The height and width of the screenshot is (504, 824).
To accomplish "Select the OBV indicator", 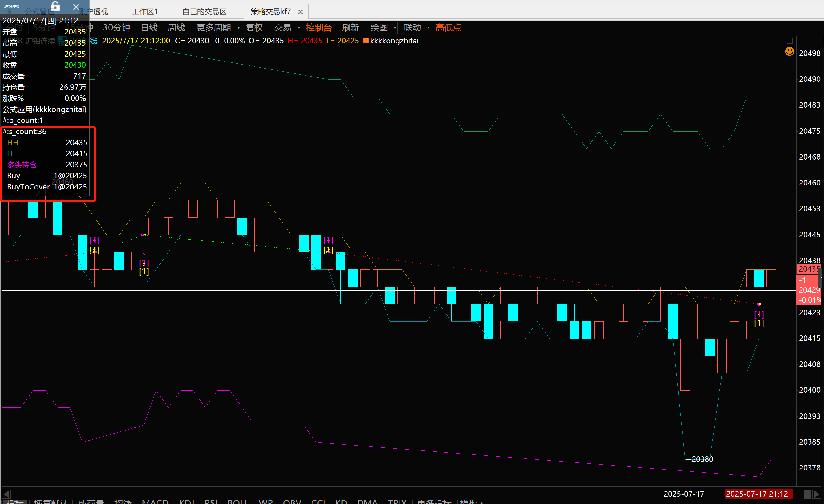I will 292,501.
